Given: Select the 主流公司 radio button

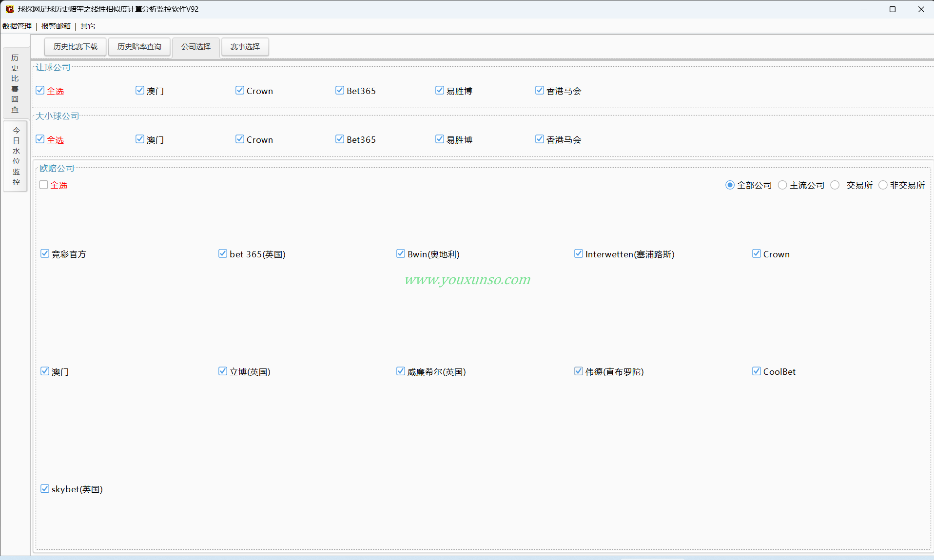Looking at the screenshot, I should pyautogui.click(x=782, y=185).
